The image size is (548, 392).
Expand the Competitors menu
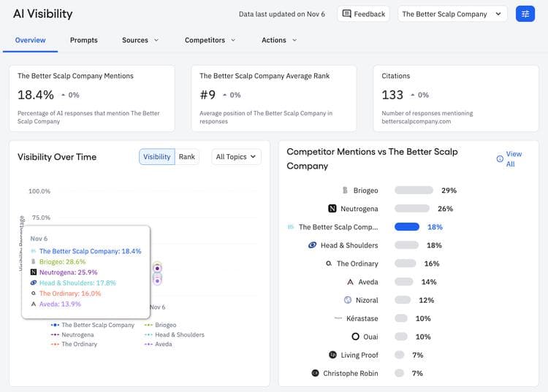pyautogui.click(x=210, y=40)
